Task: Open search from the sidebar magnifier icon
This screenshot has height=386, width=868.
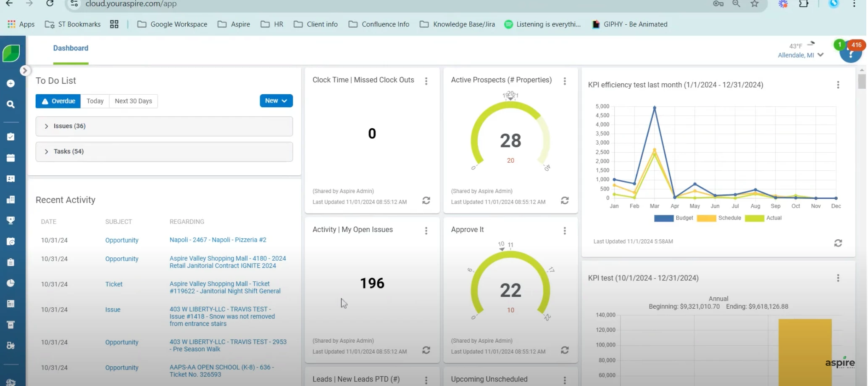Action: pyautogui.click(x=11, y=104)
